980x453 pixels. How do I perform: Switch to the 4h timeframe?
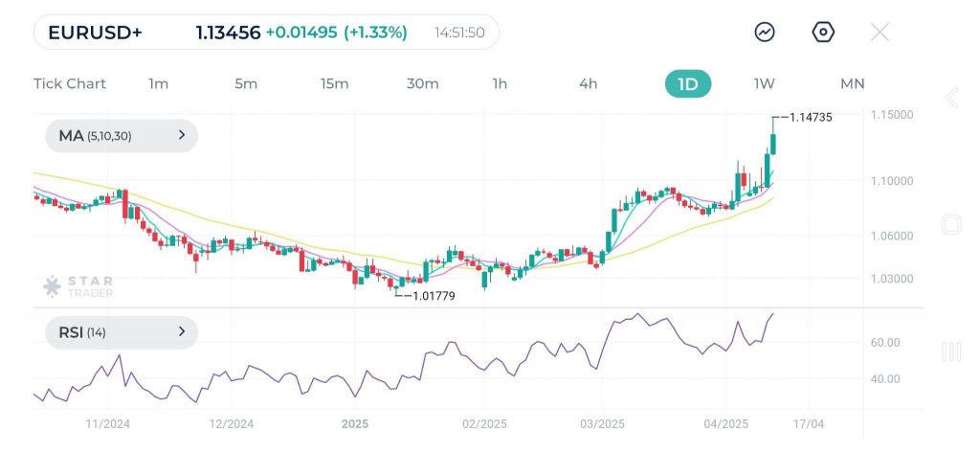pyautogui.click(x=588, y=84)
